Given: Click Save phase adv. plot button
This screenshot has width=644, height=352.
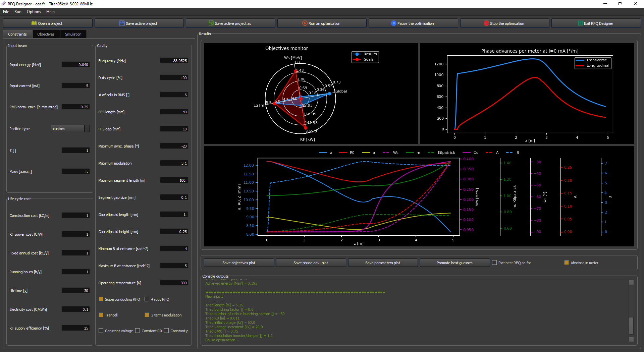Looking at the screenshot, I should pos(311,263).
